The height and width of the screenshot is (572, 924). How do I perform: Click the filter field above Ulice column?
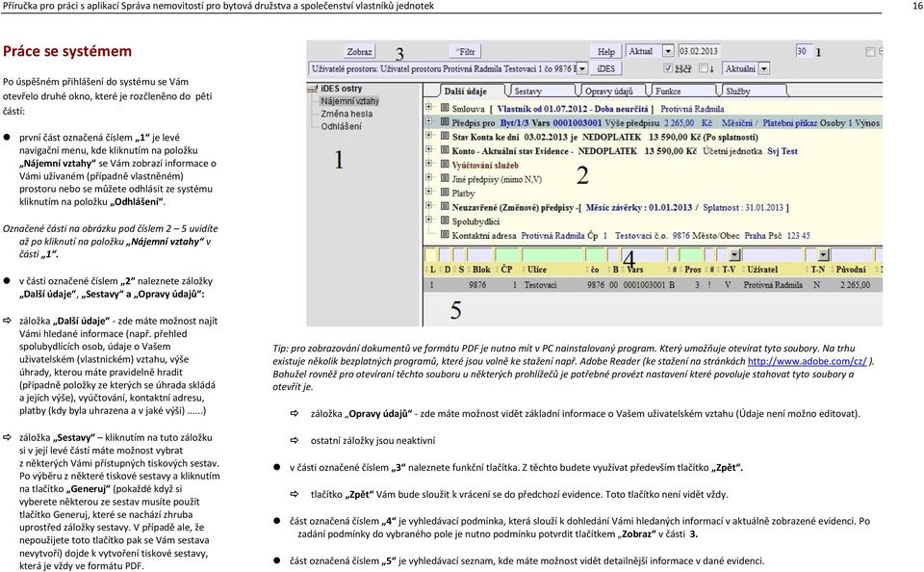click(x=552, y=255)
